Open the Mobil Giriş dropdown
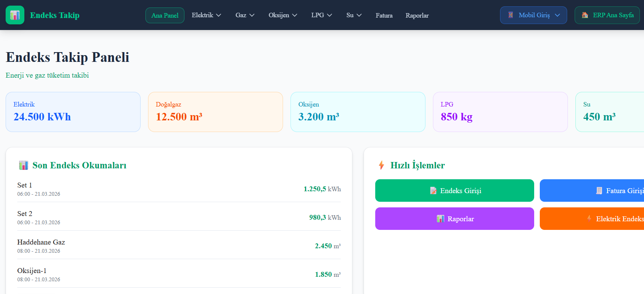This screenshot has width=644, height=294. (x=533, y=15)
